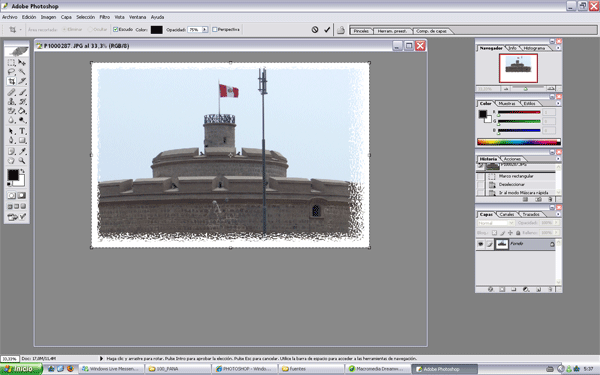Open the Filtro menu
Screen dimensions: 600x375
[104, 17]
